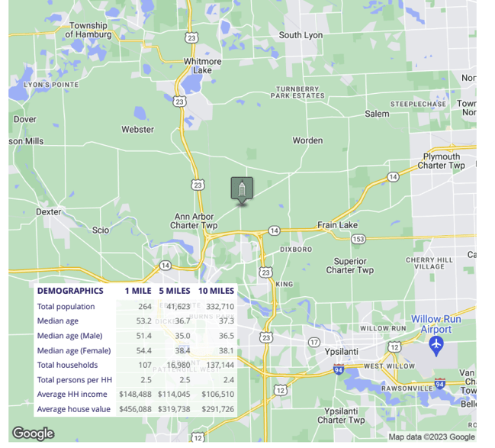Click the RAWSONVILLE map label
Image resolution: width=495 pixels, height=448 pixels.
pyautogui.click(x=407, y=388)
